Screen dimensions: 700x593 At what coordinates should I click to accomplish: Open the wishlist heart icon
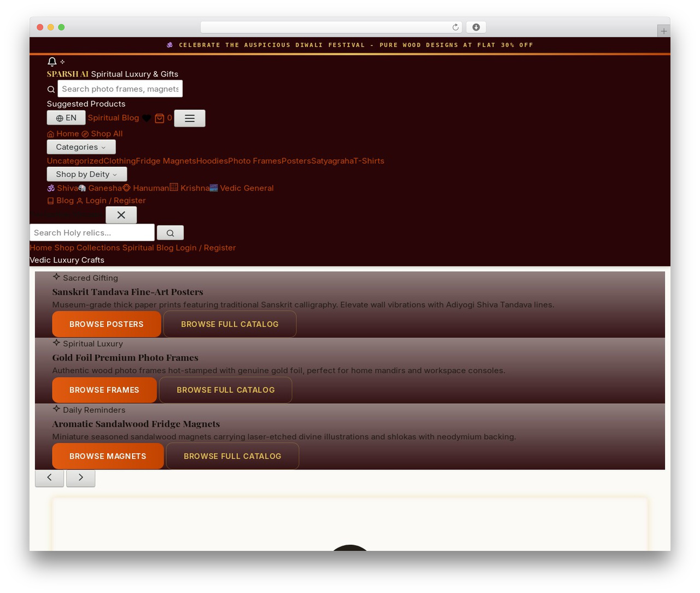[147, 118]
